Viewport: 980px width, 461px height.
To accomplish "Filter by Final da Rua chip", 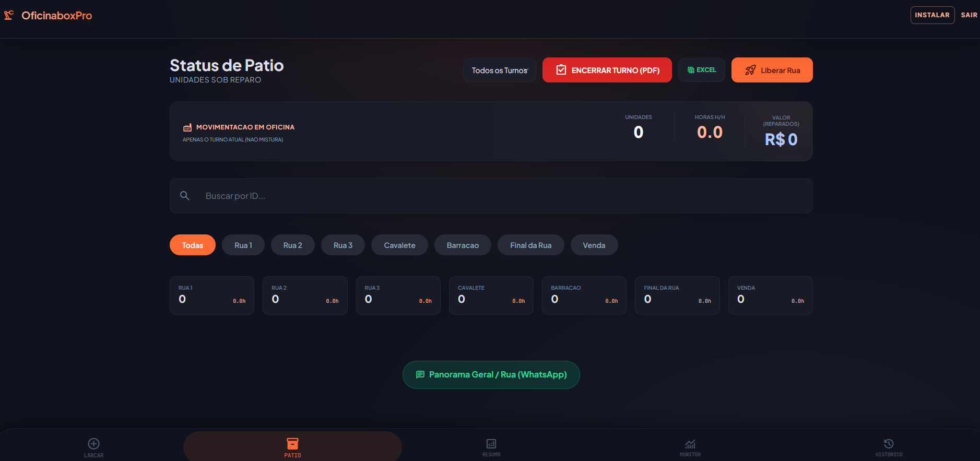I will (531, 245).
